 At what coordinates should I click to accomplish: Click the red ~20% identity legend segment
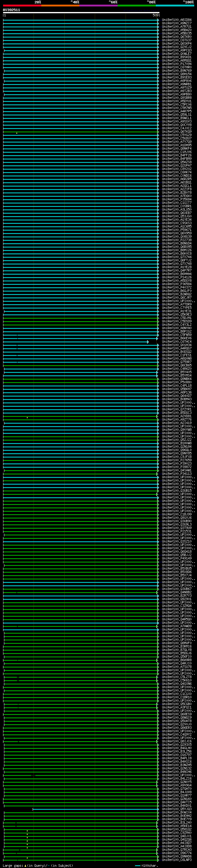click(22, 6)
